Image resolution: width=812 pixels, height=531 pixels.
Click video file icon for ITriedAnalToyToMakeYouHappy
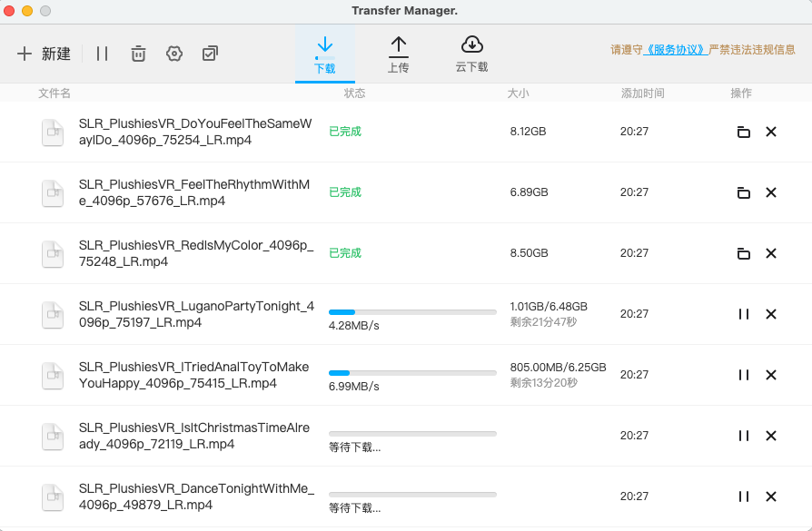click(53, 376)
